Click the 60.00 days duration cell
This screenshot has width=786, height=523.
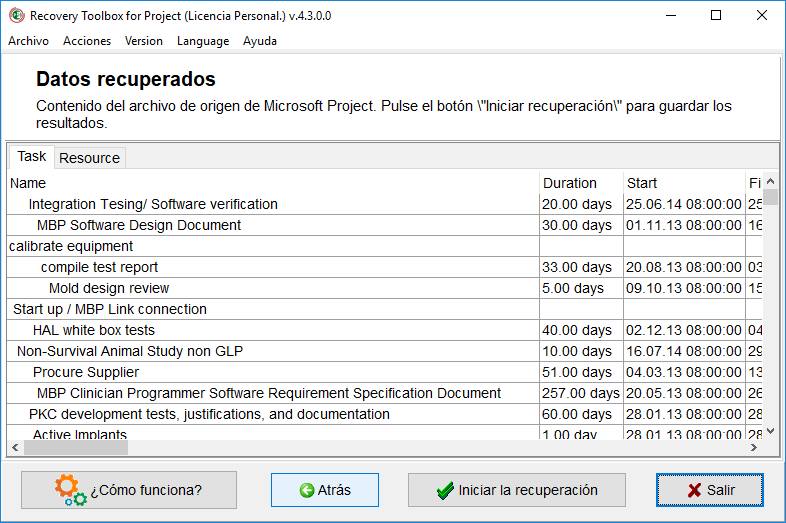(581, 415)
